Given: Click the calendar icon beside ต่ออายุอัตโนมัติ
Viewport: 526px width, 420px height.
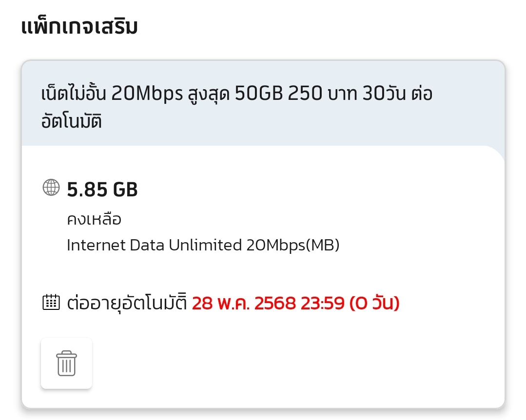Looking at the screenshot, I should point(51,302).
